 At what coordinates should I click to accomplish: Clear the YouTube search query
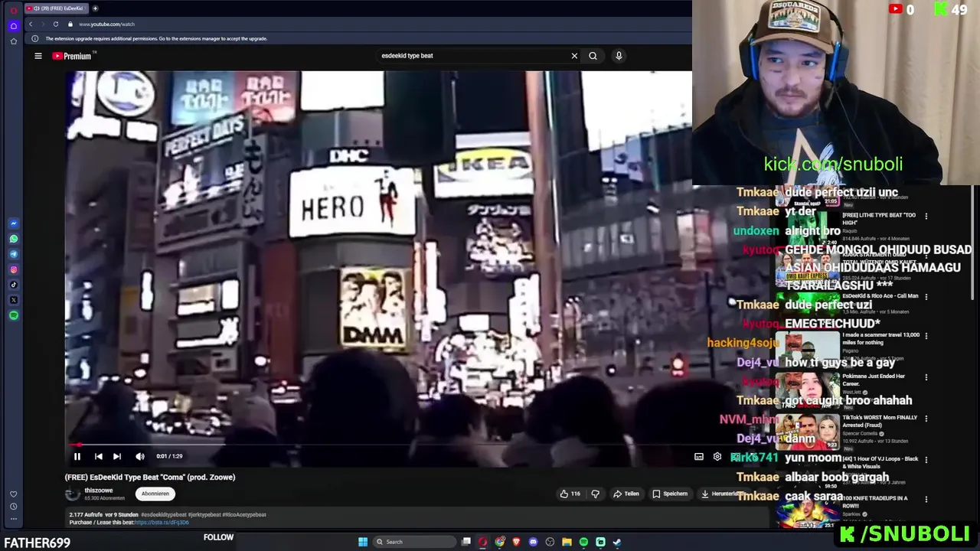pyautogui.click(x=574, y=56)
